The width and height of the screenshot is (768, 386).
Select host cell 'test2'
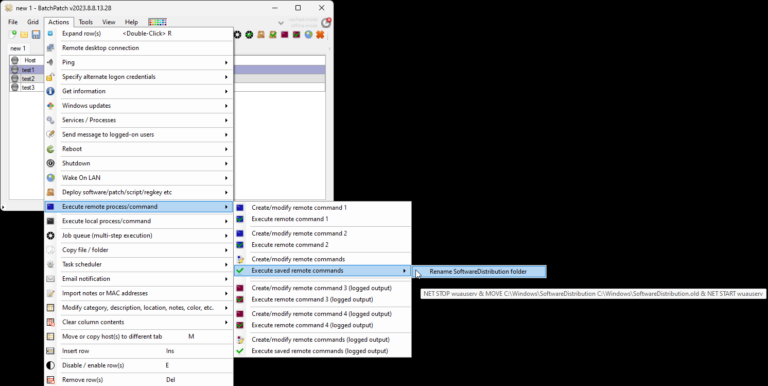tap(28, 79)
